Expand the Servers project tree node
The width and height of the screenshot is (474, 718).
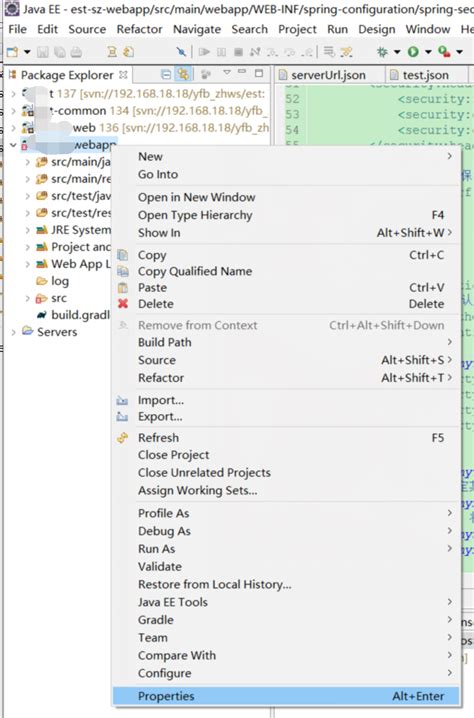pyautogui.click(x=13, y=332)
